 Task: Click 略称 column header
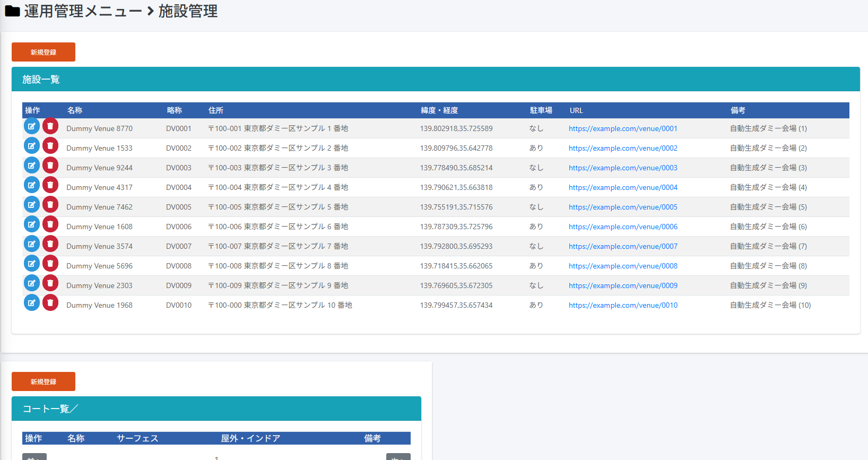tap(175, 110)
